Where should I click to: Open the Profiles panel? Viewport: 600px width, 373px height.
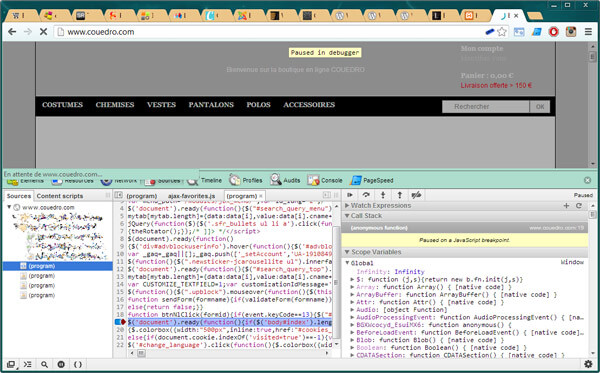246,180
